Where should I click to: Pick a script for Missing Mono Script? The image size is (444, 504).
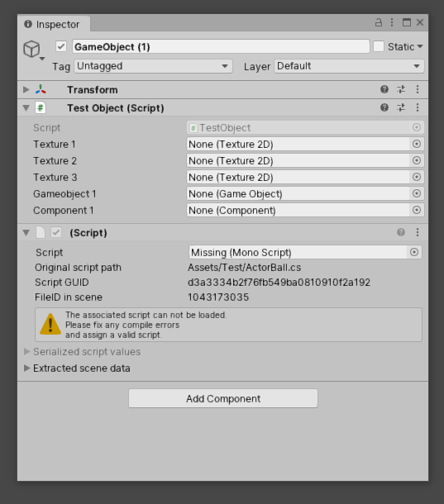(x=414, y=252)
